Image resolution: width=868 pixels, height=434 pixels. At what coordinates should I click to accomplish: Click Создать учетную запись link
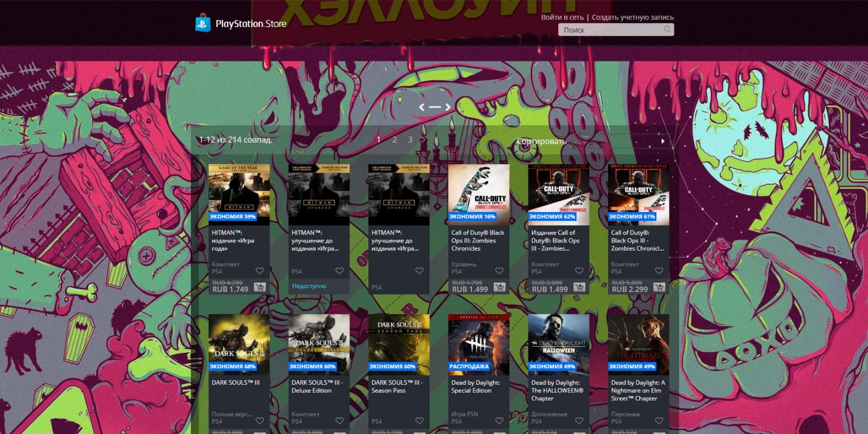click(x=633, y=17)
